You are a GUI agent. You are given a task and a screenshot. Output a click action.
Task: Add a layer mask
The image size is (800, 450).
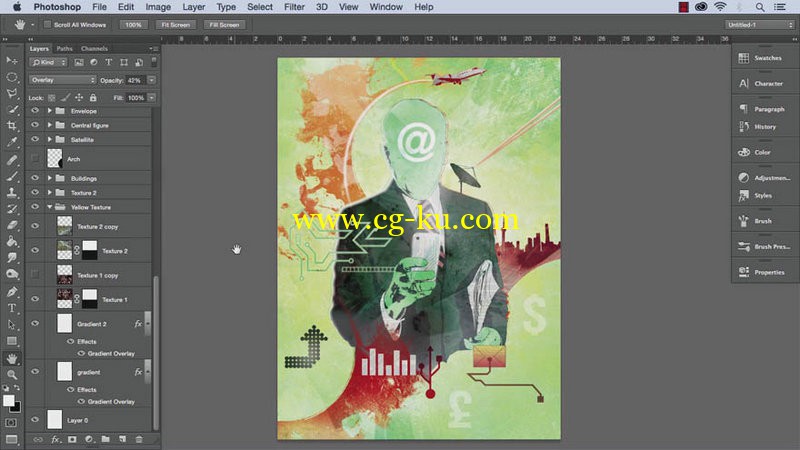tap(72, 439)
